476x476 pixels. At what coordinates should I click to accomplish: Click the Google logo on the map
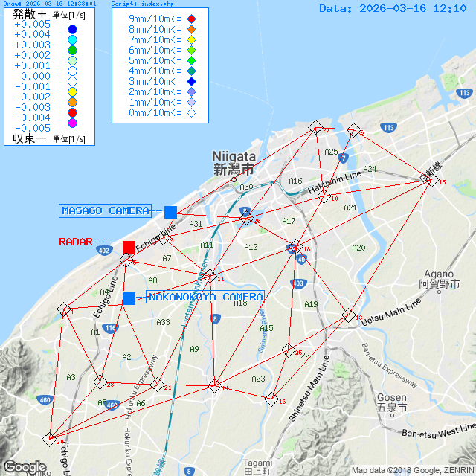point(25,466)
